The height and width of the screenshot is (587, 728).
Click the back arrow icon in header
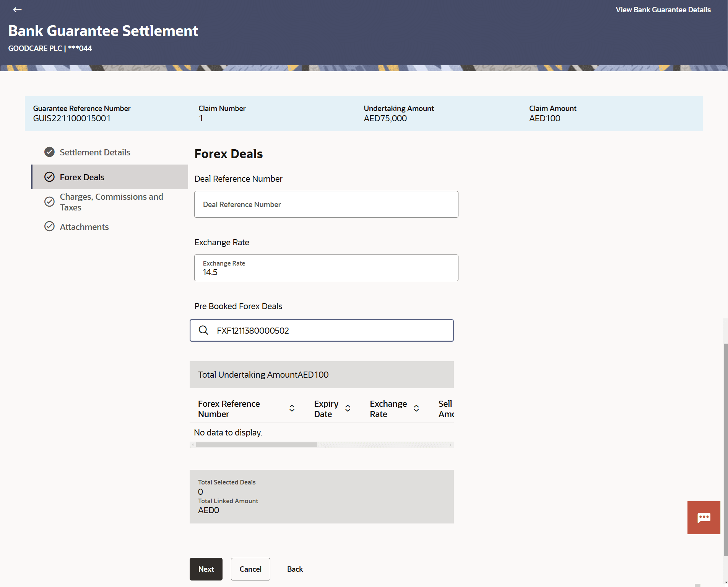[x=17, y=10]
